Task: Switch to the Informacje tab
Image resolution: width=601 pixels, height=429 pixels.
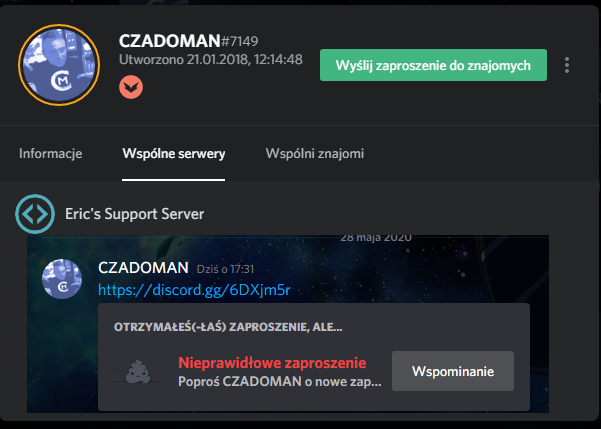Action: click(x=51, y=154)
